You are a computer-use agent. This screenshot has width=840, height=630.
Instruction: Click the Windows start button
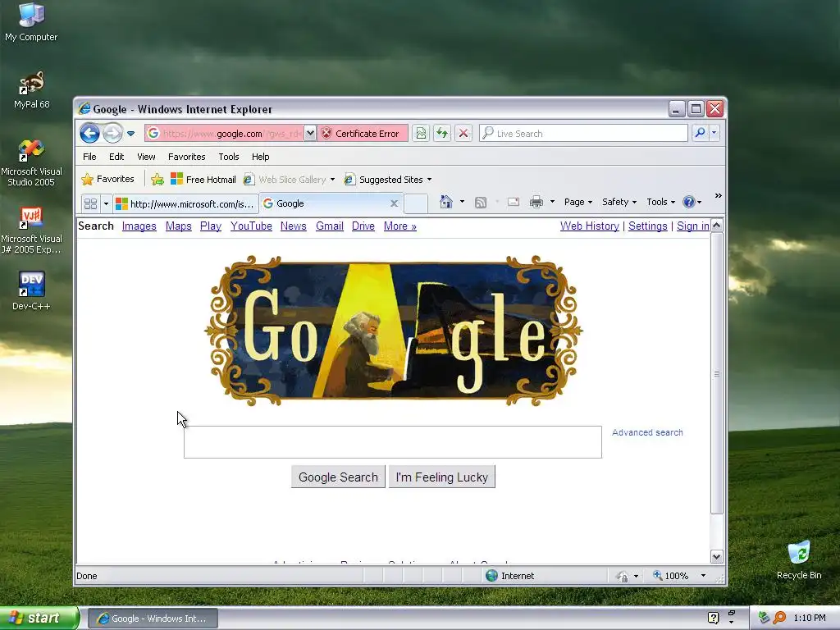pos(39,618)
